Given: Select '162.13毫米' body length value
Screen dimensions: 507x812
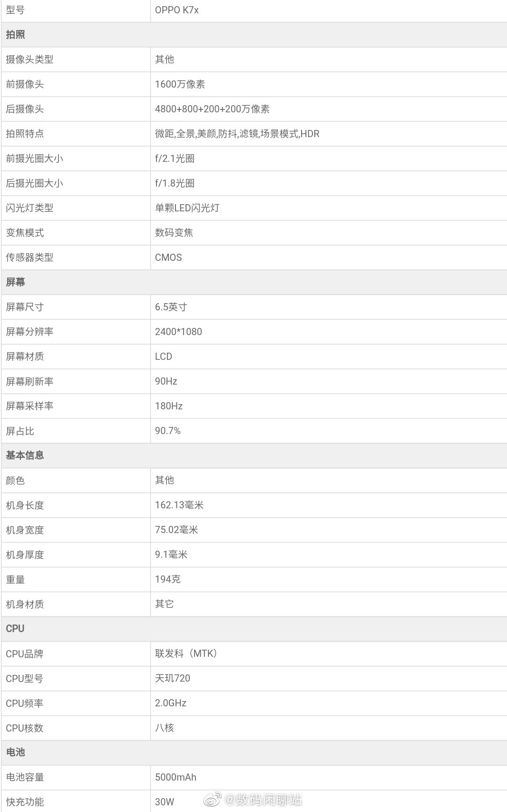Looking at the screenshot, I should pos(179,505).
